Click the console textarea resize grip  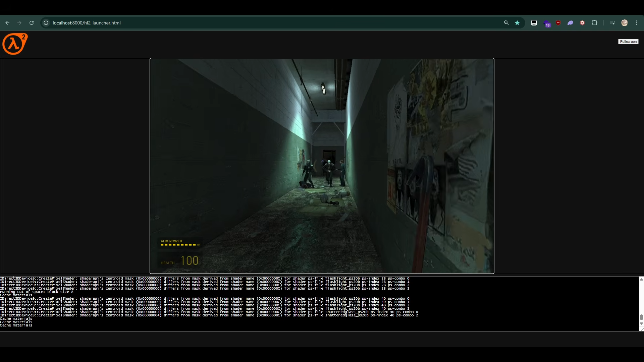(x=642, y=329)
